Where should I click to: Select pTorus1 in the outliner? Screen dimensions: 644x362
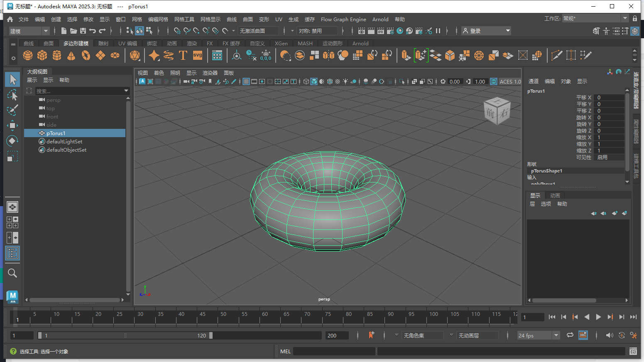(75, 133)
